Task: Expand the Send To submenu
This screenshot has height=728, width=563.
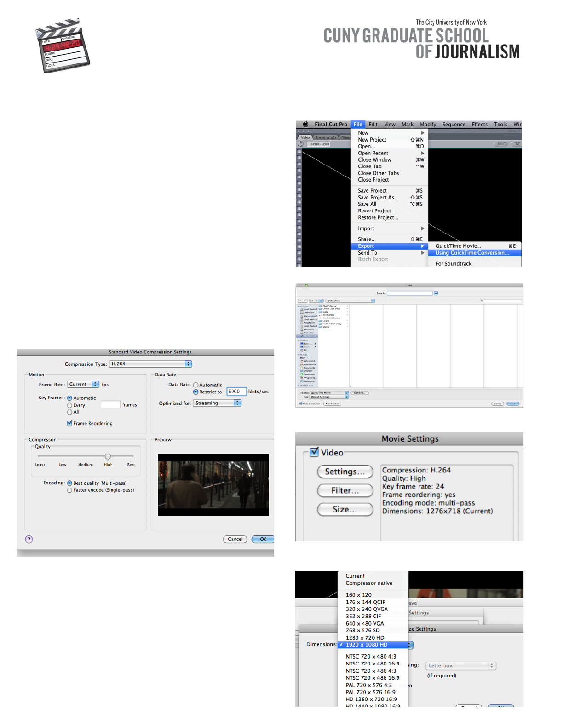Action: click(x=390, y=253)
